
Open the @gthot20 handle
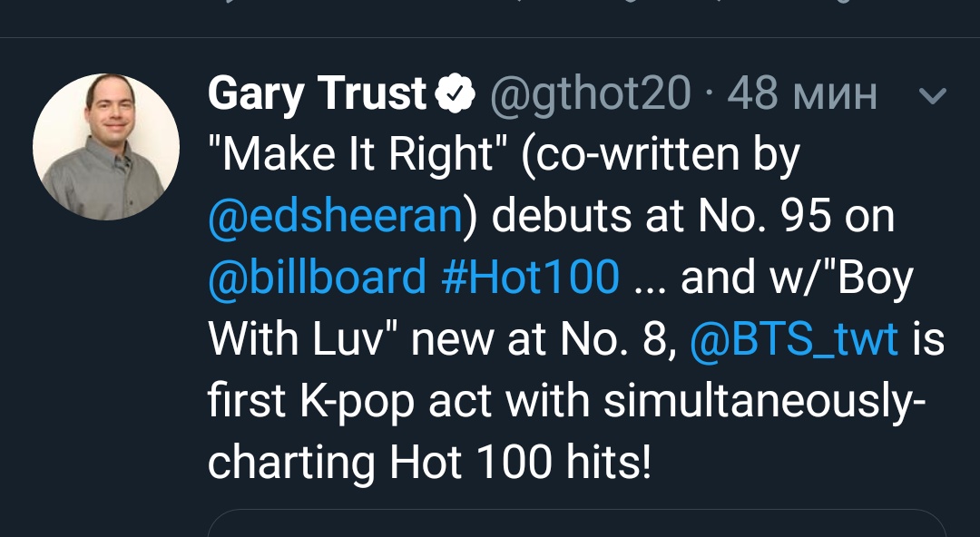[591, 94]
